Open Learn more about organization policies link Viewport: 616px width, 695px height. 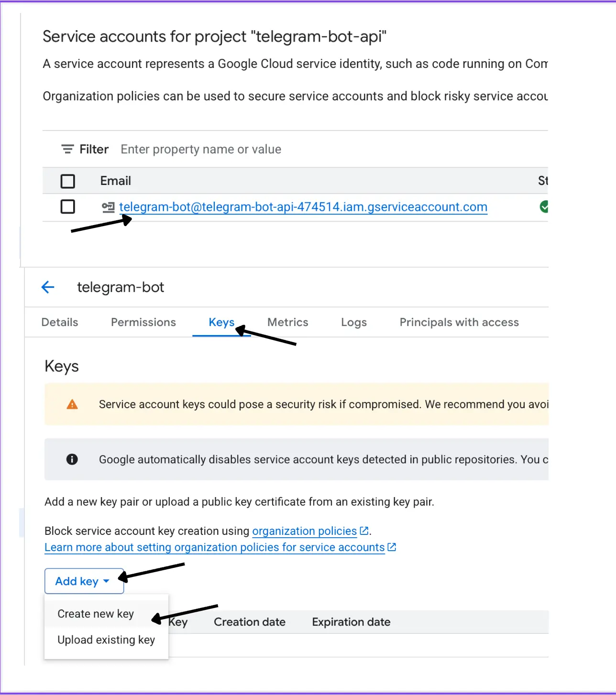(214, 547)
